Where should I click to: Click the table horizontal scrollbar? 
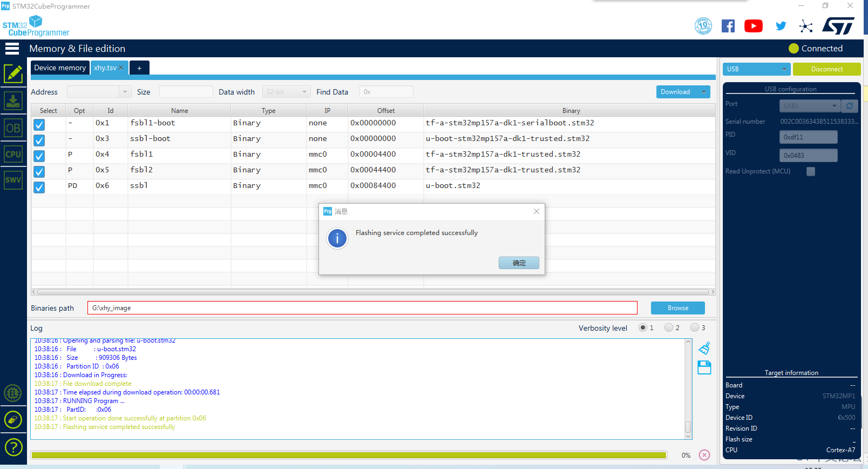pos(373,292)
